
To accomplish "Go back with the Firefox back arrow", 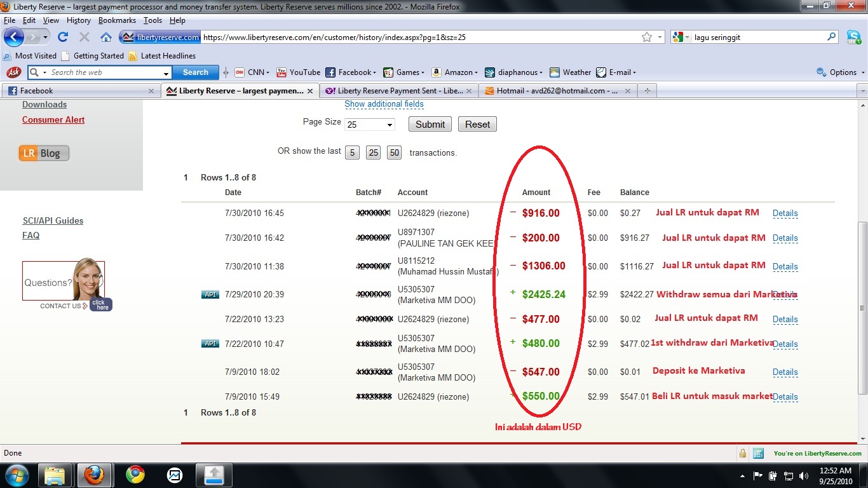I will 14,37.
